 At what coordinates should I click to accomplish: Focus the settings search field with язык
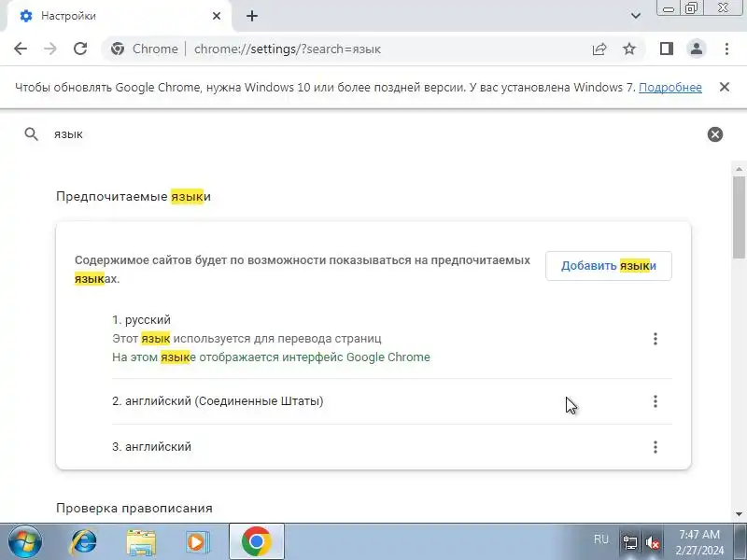pos(372,134)
